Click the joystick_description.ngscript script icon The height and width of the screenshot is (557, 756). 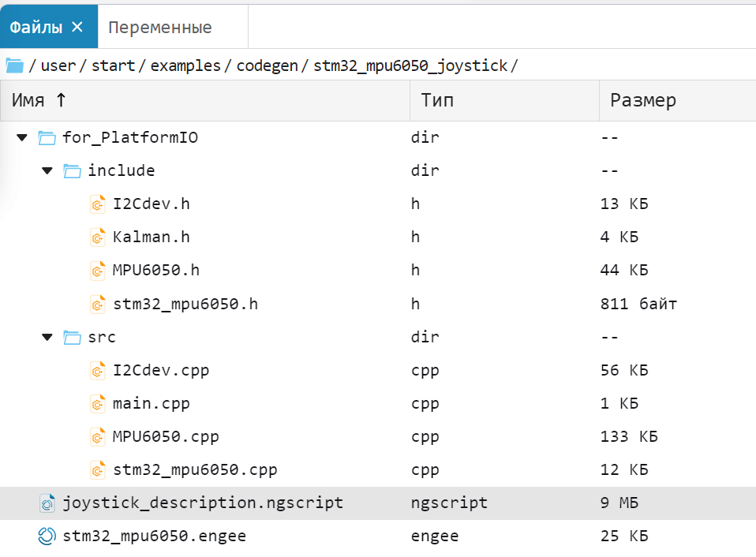tap(47, 503)
